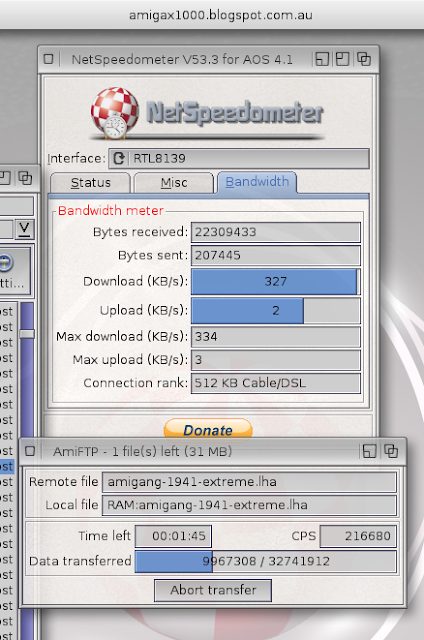424x640 pixels.
Task: Click NetSpeedometer window close gadget
Action: pos(48,59)
